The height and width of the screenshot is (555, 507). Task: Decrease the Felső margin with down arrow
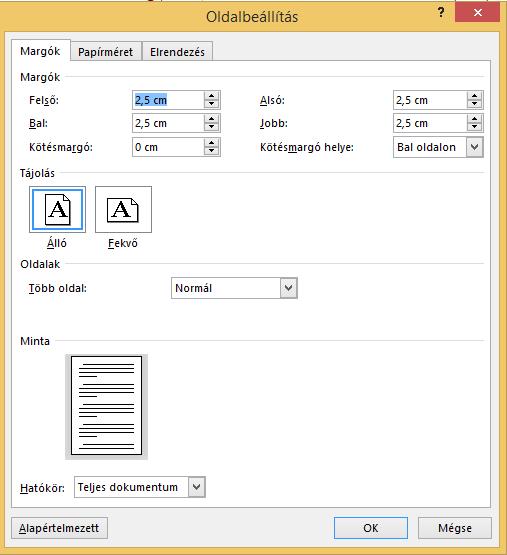[211, 104]
